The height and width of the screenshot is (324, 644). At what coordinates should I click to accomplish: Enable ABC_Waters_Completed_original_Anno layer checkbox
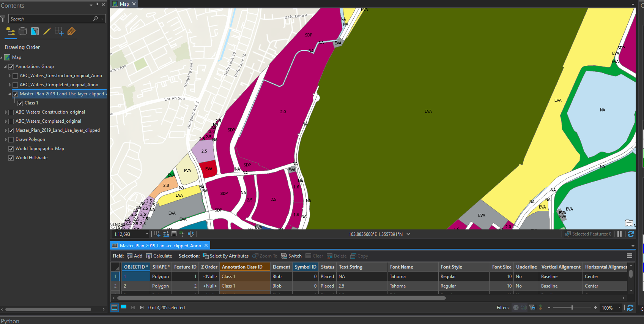pos(15,85)
